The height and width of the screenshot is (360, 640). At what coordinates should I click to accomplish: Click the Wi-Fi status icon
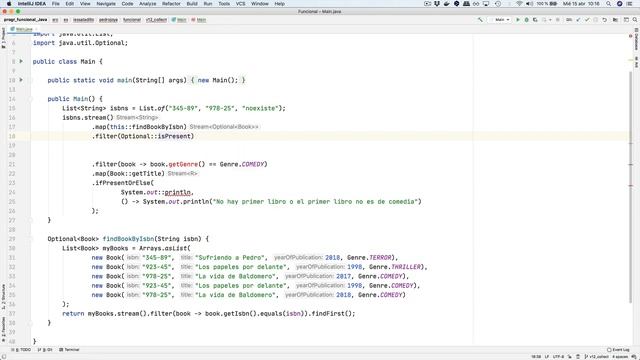(x=519, y=4)
